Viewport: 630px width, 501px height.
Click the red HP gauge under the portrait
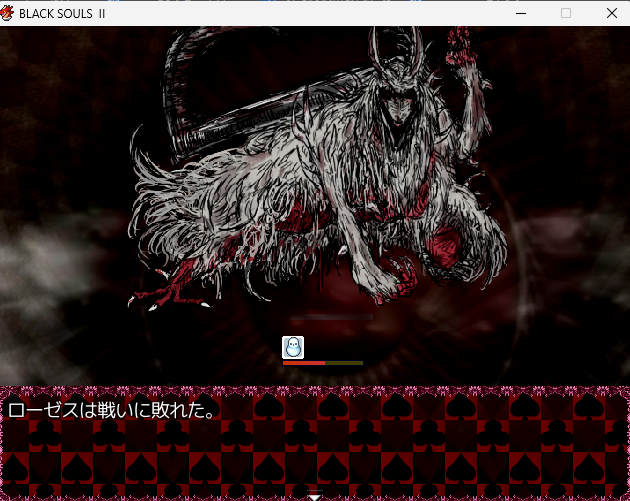pos(323,363)
